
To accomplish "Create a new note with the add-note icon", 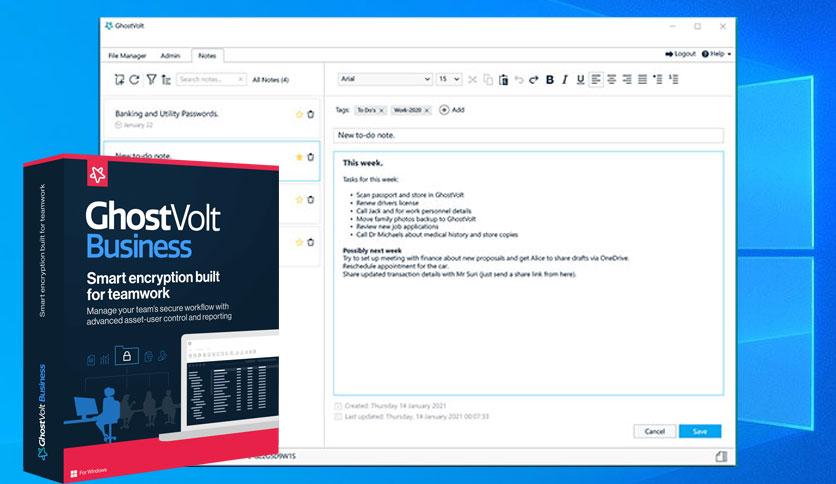I will coord(119,79).
